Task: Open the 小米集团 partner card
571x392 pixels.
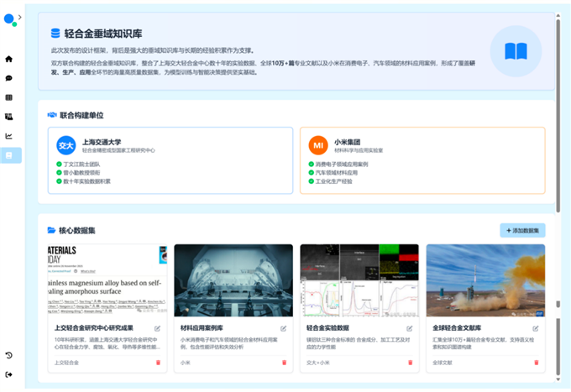Action: tap(422, 160)
